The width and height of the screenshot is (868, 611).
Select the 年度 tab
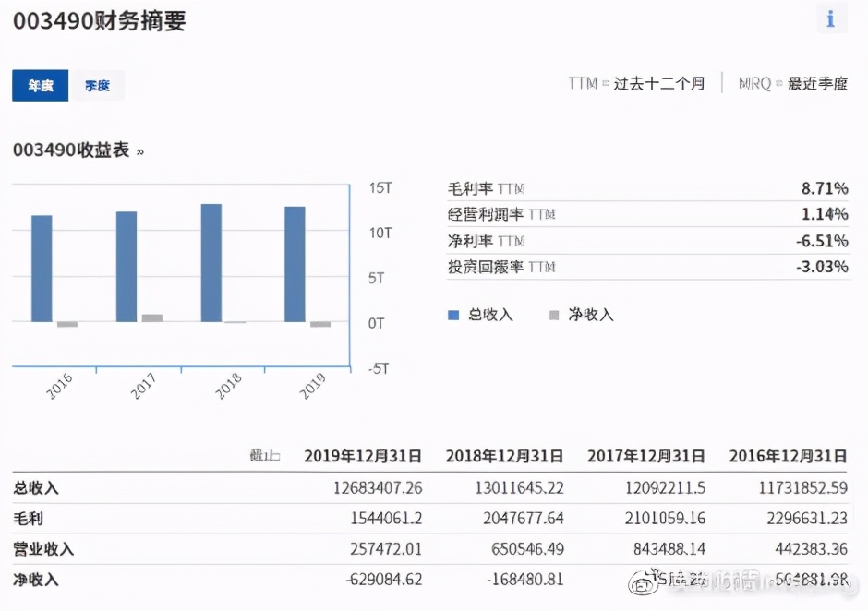(40, 85)
